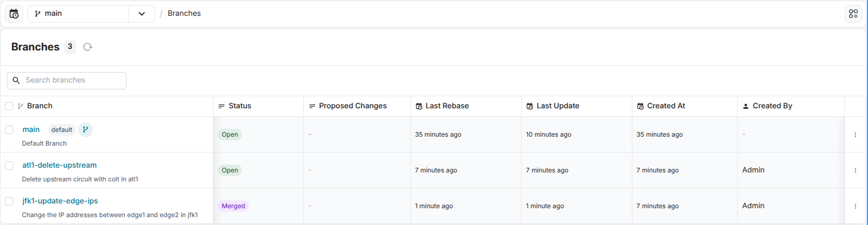Click the branch icon next to main default

pos(86,129)
